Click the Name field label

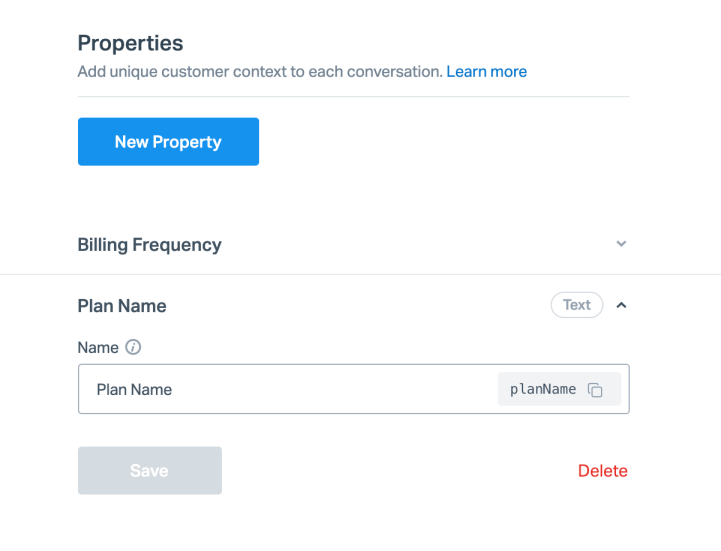click(98, 348)
